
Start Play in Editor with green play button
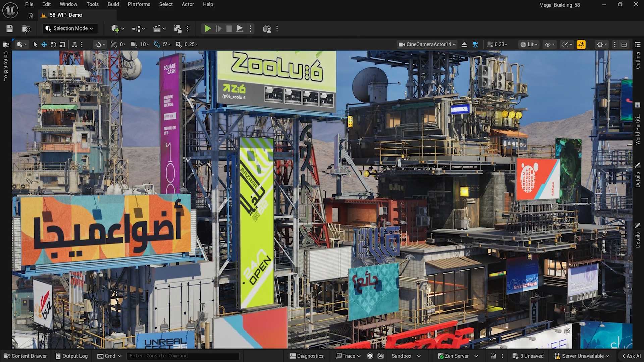pyautogui.click(x=208, y=29)
